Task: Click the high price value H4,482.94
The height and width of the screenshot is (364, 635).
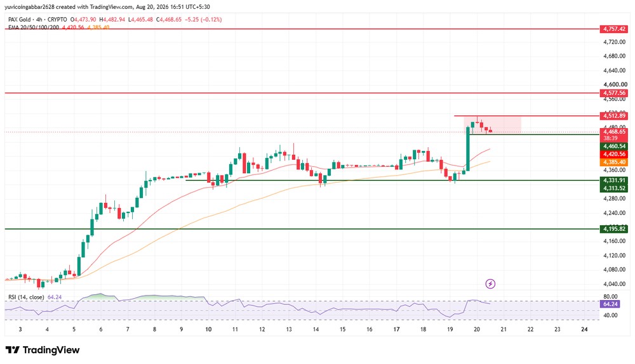Action: pos(112,20)
